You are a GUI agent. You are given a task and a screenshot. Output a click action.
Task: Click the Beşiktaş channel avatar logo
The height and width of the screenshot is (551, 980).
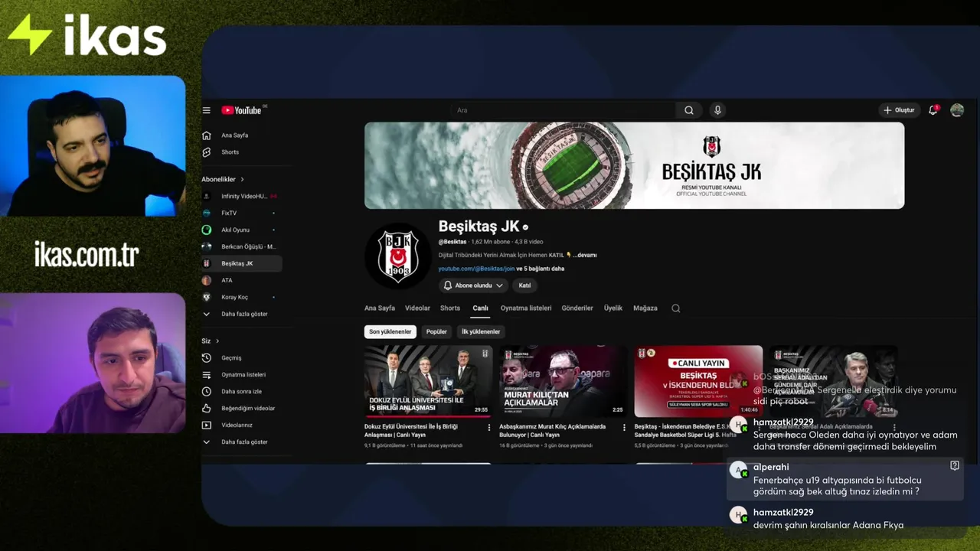click(398, 256)
